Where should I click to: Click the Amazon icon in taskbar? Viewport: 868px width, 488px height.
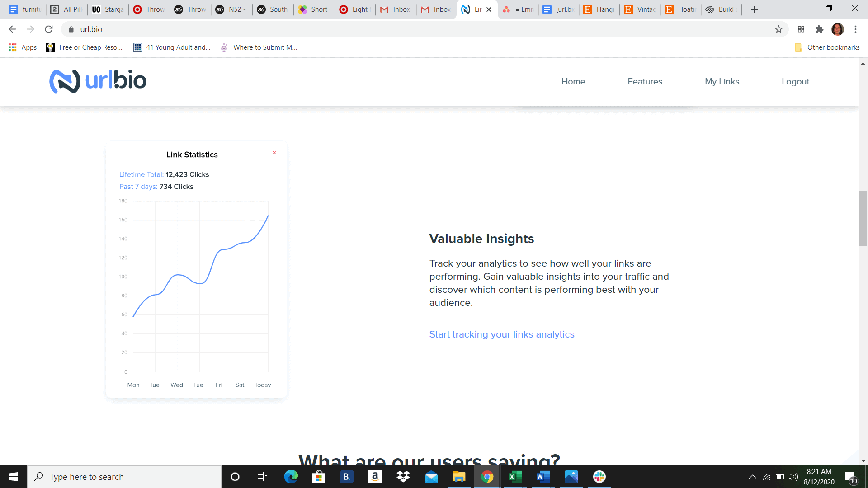[x=375, y=476]
